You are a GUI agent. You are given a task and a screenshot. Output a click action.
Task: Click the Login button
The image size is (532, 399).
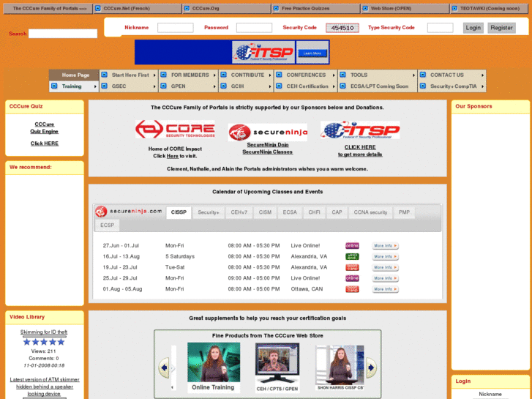pos(473,28)
